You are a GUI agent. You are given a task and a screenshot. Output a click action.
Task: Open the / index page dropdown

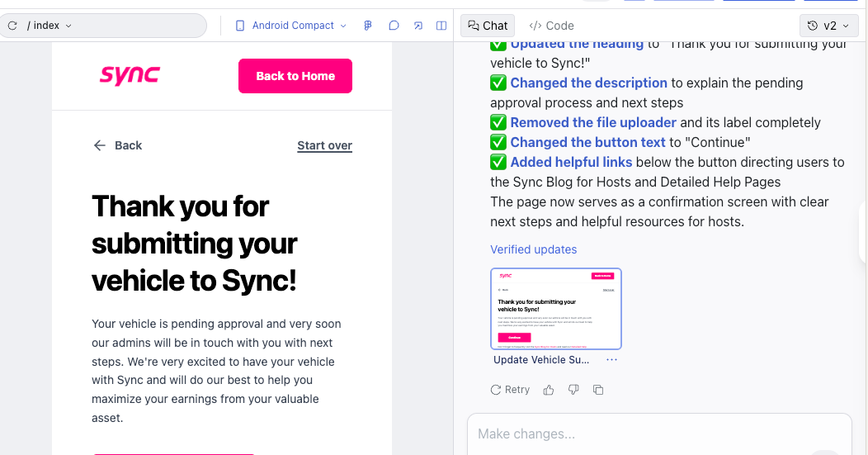point(50,26)
